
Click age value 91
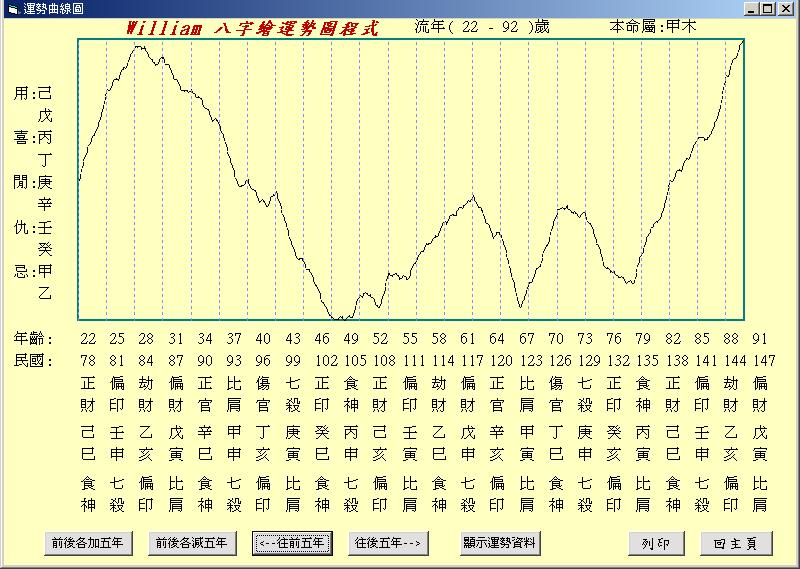(x=760, y=339)
